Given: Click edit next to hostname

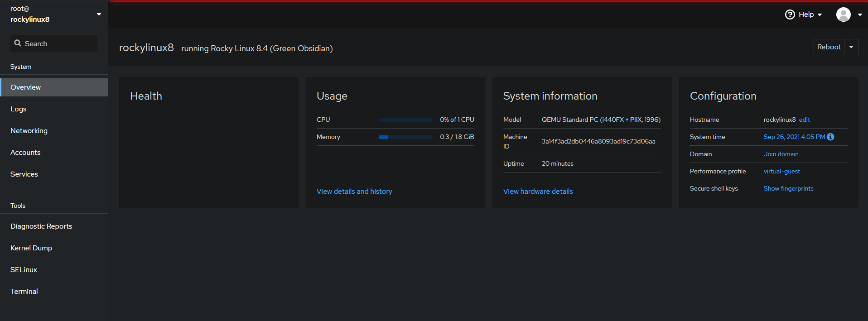Looking at the screenshot, I should pyautogui.click(x=804, y=120).
